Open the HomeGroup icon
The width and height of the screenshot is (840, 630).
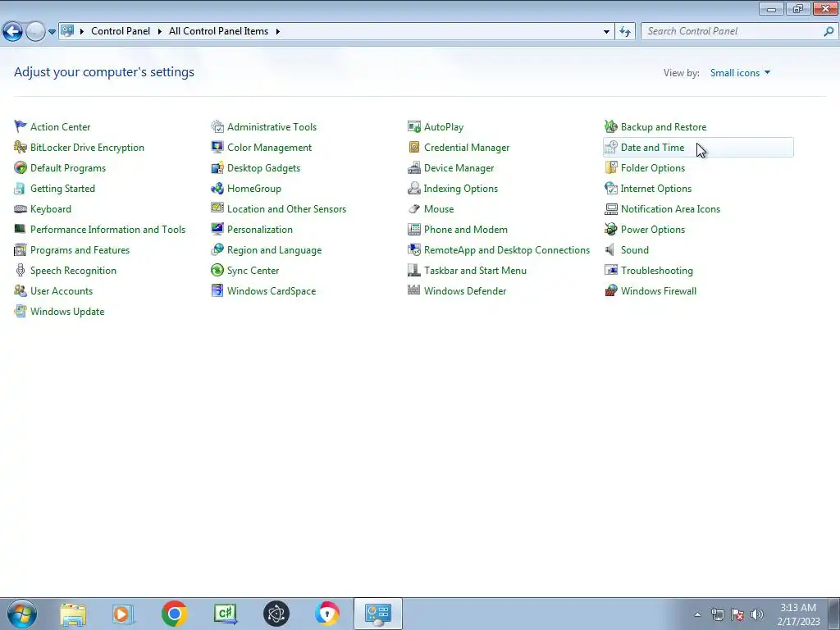(x=217, y=188)
